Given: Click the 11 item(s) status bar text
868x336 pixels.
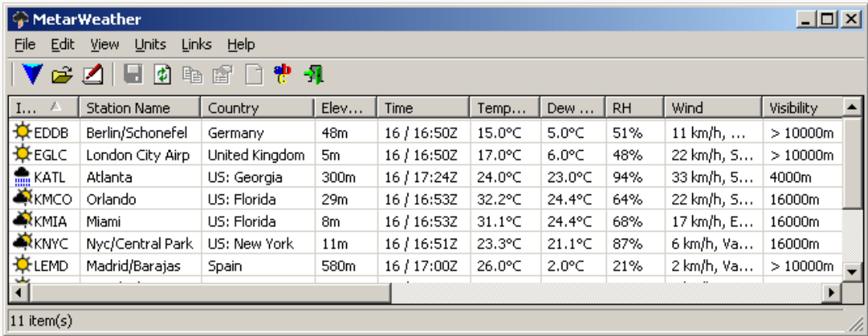Looking at the screenshot, I should click(41, 321).
